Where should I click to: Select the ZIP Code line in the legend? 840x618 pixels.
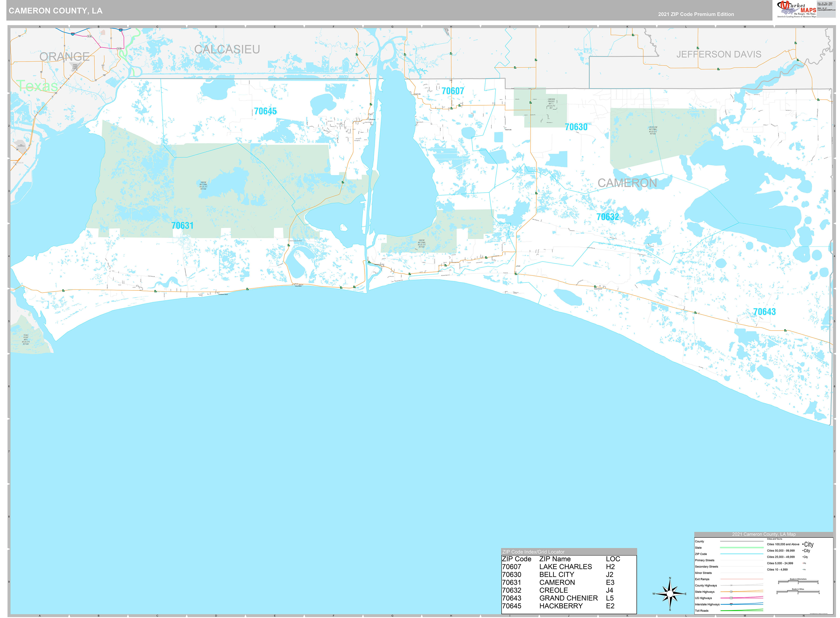(742, 554)
